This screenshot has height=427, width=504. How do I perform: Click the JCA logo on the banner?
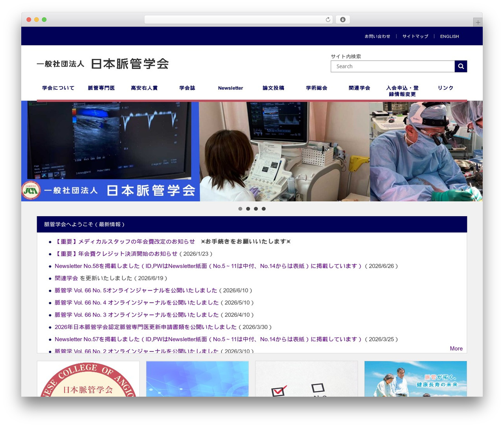[x=31, y=191]
